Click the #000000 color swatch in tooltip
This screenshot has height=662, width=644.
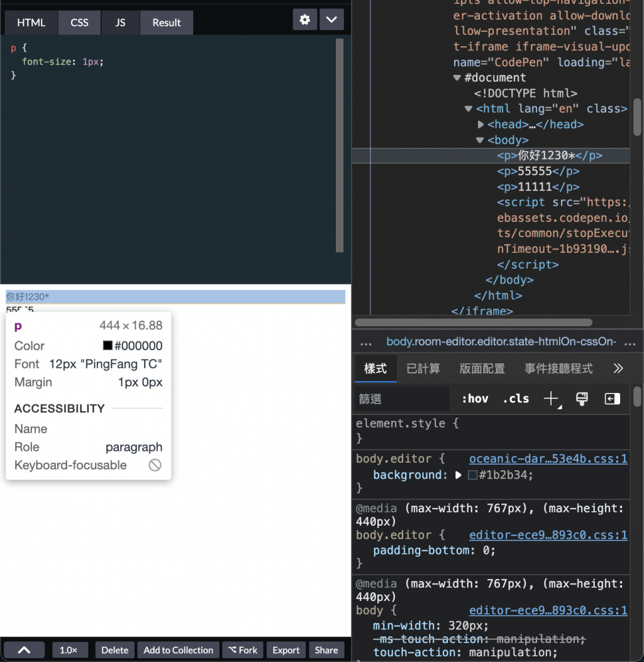(x=108, y=345)
